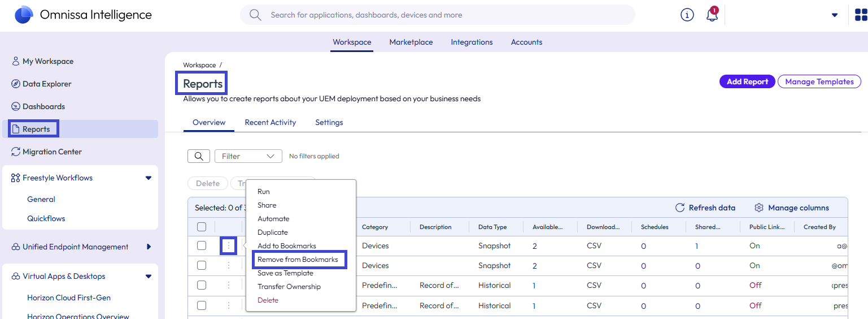Screen dimensions: 868x319
Task: Open the three-dot menu in fourth report row
Action: pos(229,305)
